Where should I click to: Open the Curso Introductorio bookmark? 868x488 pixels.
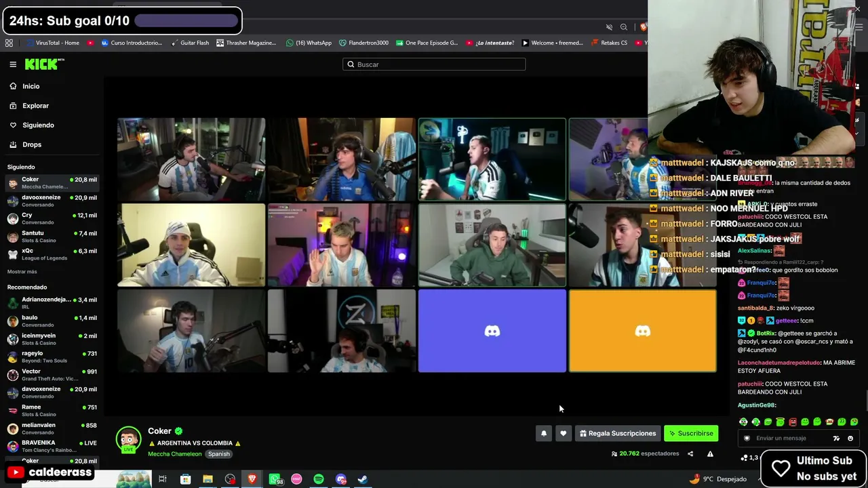pyautogui.click(x=132, y=43)
